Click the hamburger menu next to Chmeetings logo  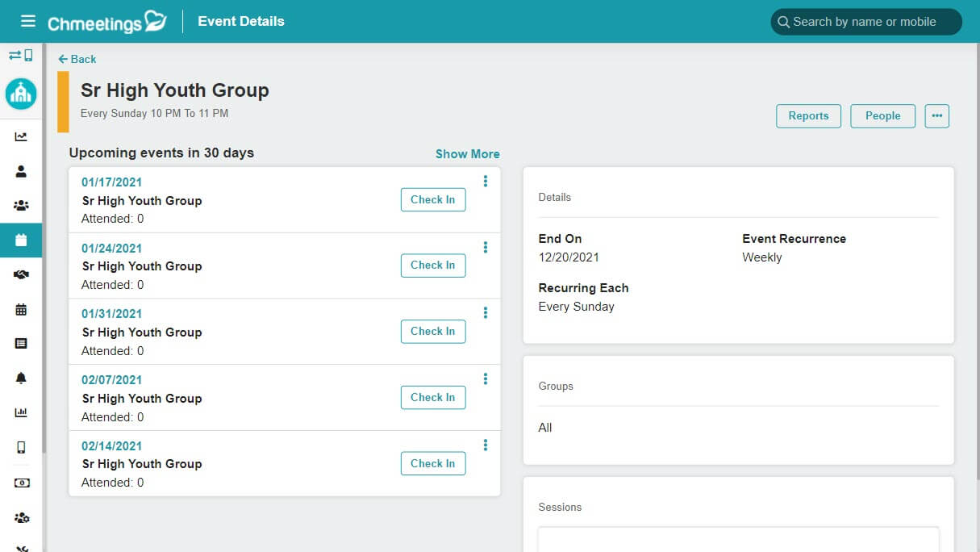click(x=28, y=21)
